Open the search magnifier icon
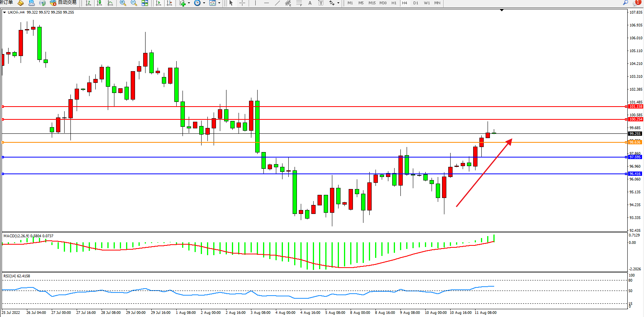This screenshot has width=644, height=317. 626,3
